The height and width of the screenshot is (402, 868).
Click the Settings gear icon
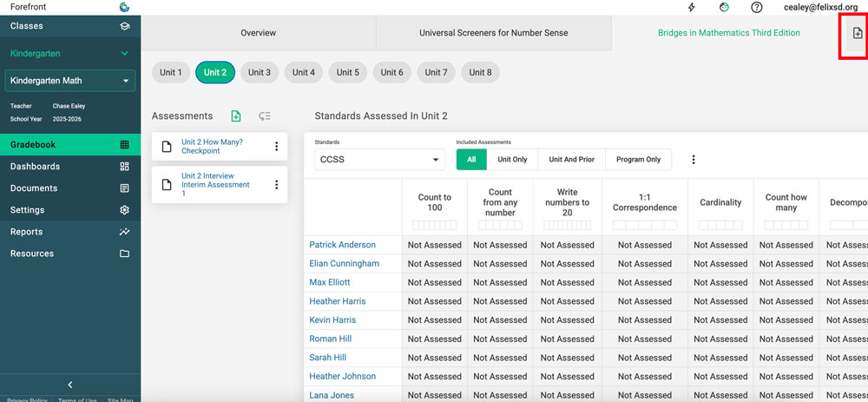pos(124,210)
